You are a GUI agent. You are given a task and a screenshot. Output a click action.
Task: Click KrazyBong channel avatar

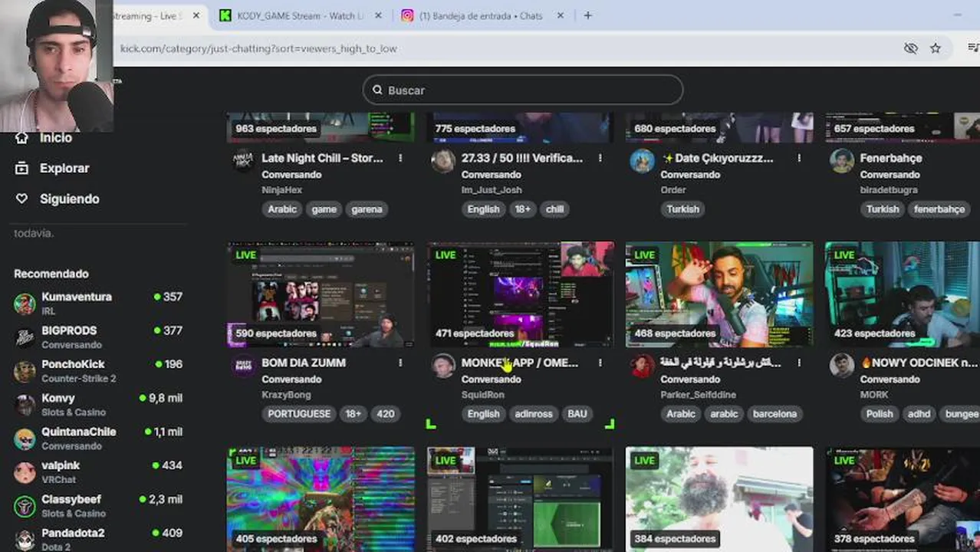tap(244, 366)
